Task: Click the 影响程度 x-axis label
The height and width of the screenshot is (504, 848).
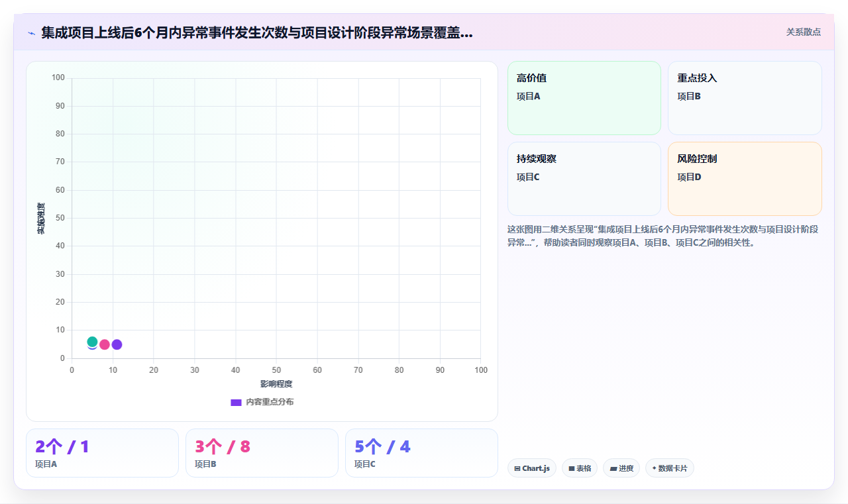Action: coord(276,383)
